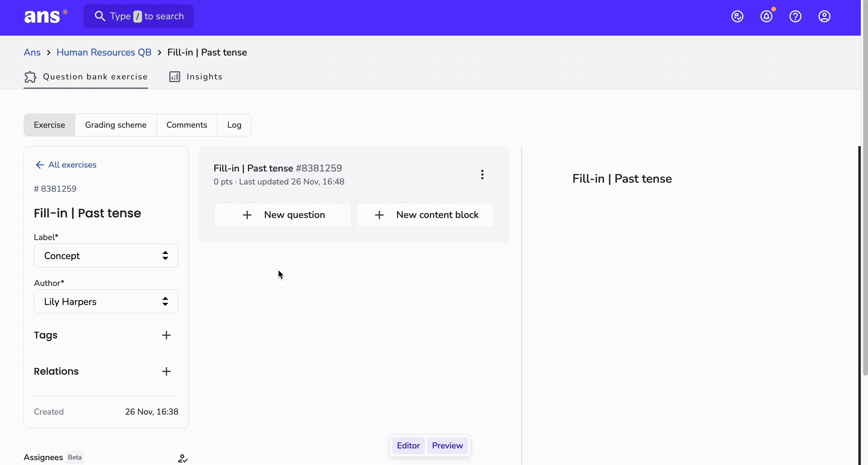Click the New content block button
Viewport: 868px width, 465px height.
[x=425, y=215]
